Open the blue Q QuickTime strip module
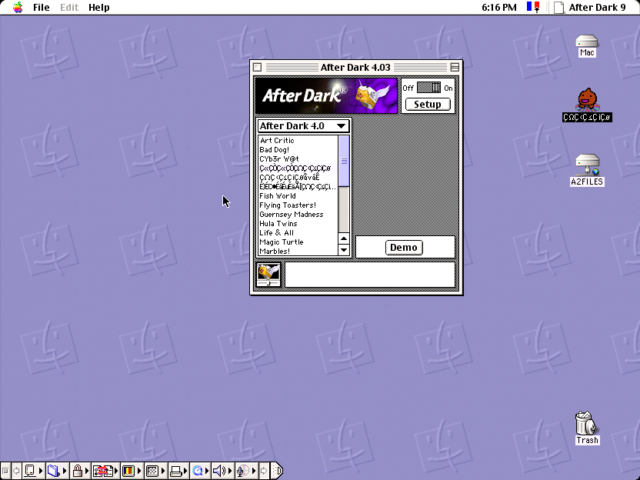640x480 pixels. point(198,471)
